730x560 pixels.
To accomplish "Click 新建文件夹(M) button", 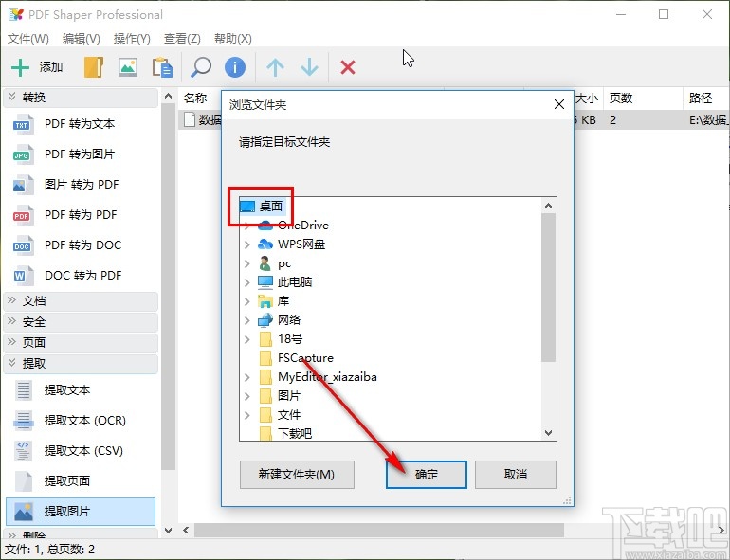I will 297,475.
